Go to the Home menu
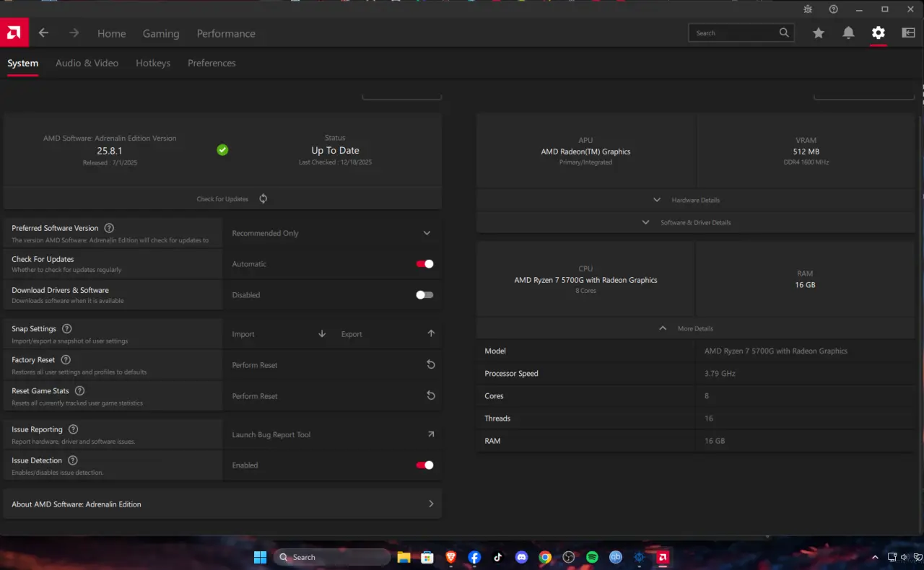The height and width of the screenshot is (570, 924). [x=111, y=33]
